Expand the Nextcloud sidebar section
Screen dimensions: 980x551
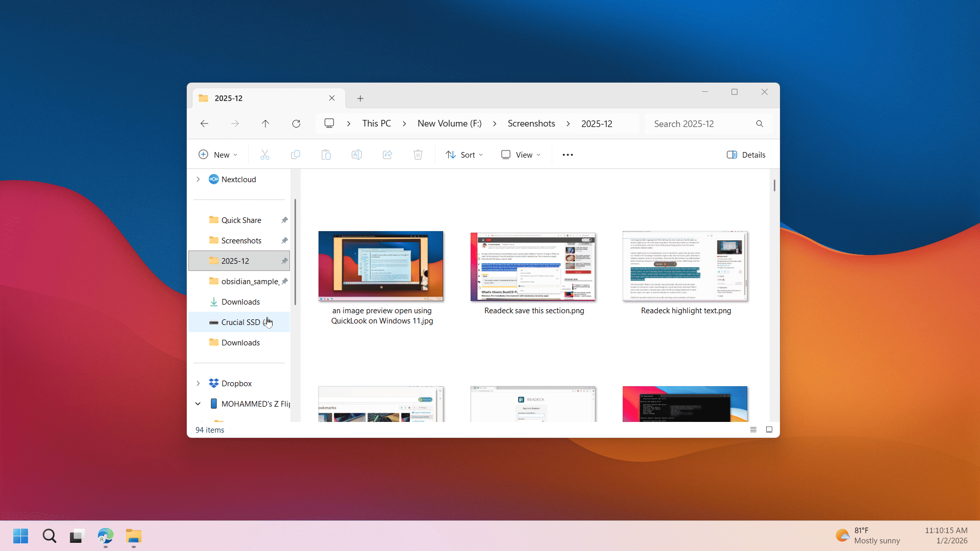[x=198, y=179]
